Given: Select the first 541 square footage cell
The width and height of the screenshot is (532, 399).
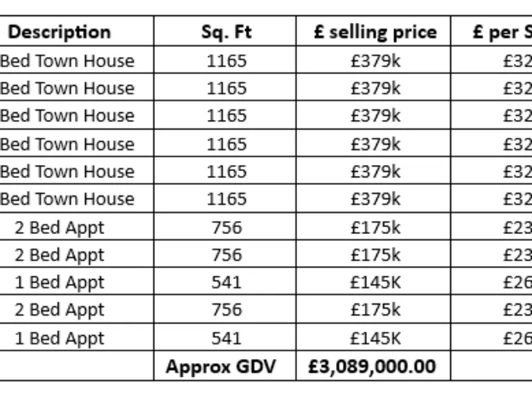Looking at the screenshot, I should click(227, 283).
